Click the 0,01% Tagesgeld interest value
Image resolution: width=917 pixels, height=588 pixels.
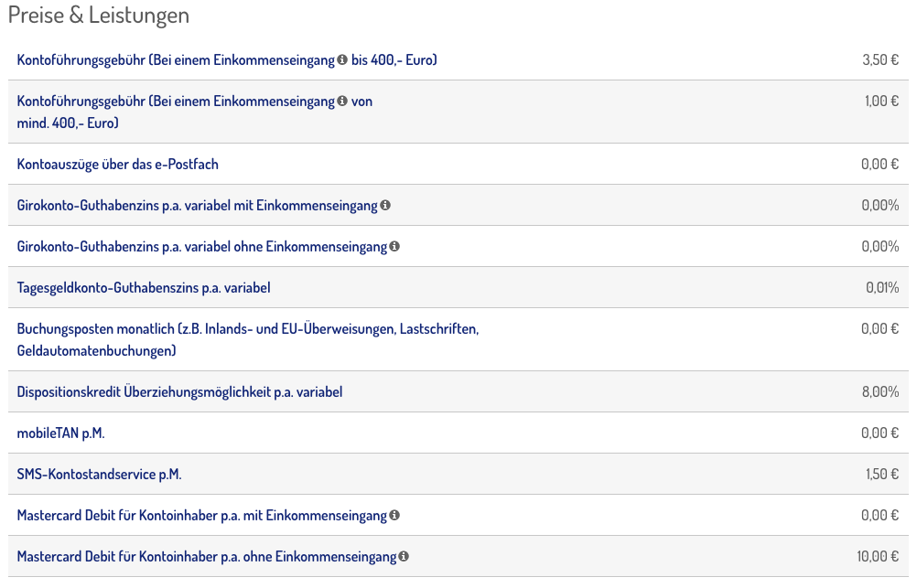881,288
